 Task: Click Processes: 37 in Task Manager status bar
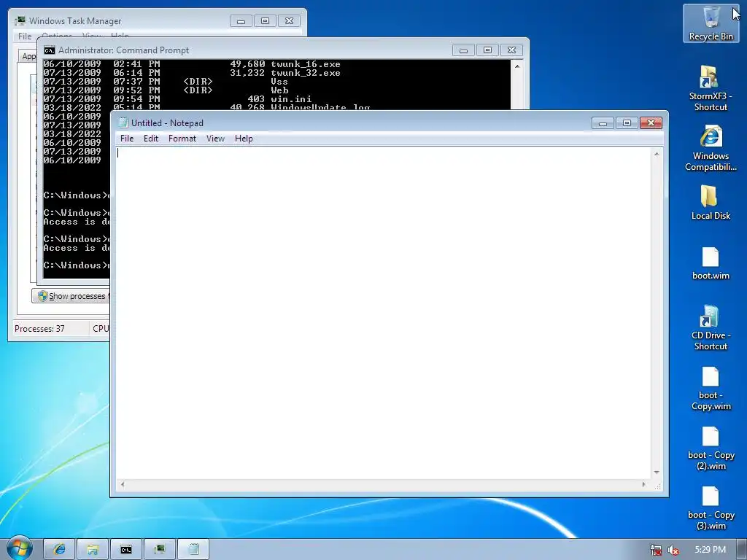pyautogui.click(x=39, y=329)
